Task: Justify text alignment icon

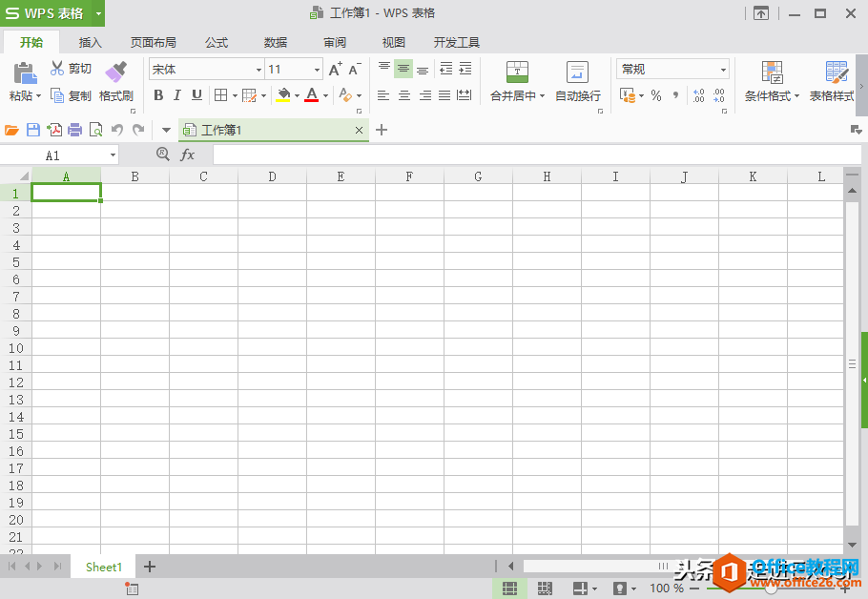Action: pyautogui.click(x=444, y=95)
